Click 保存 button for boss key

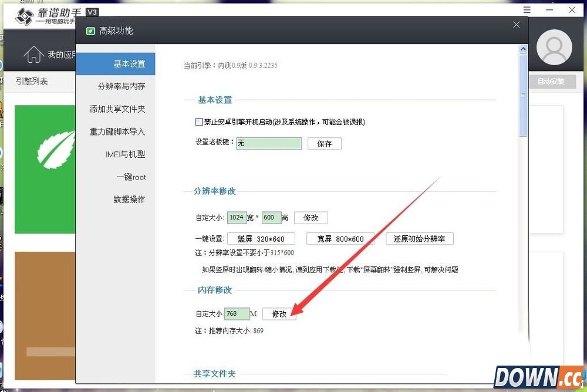324,143
